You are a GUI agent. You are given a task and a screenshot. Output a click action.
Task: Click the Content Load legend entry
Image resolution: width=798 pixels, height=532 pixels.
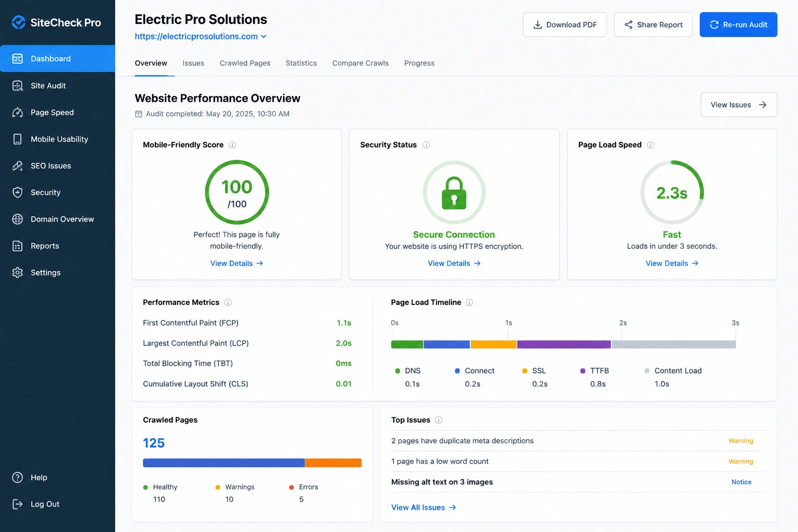(673, 377)
